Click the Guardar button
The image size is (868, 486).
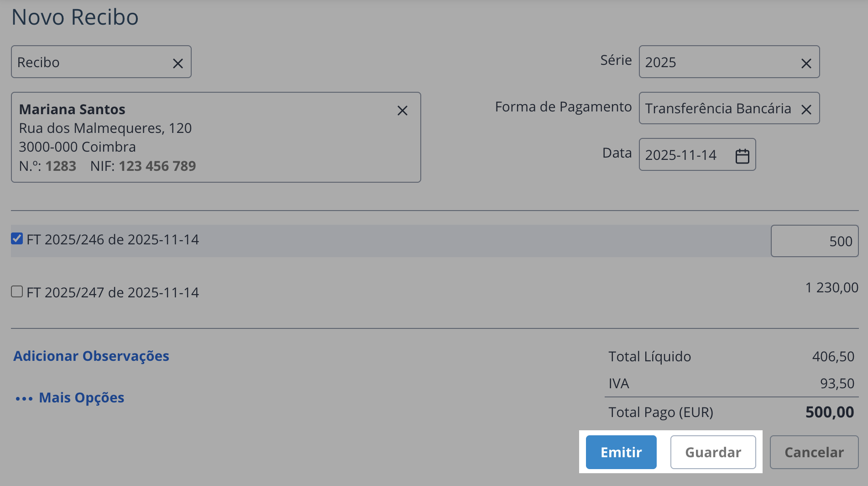[713, 452]
